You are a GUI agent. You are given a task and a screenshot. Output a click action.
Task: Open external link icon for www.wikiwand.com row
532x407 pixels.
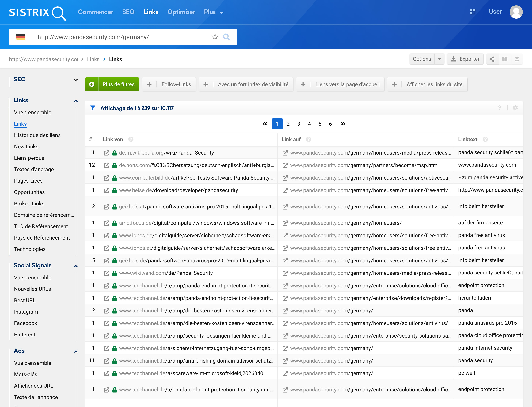(x=106, y=273)
